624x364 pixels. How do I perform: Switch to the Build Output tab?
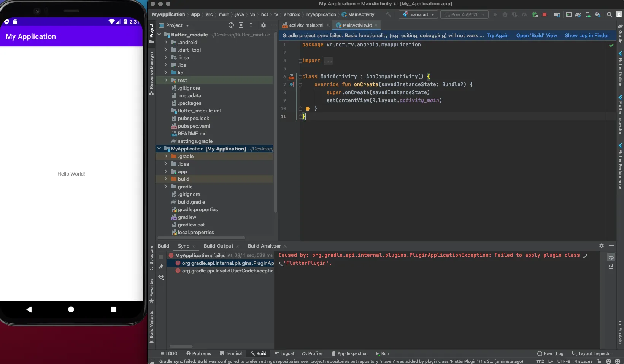[218, 246]
